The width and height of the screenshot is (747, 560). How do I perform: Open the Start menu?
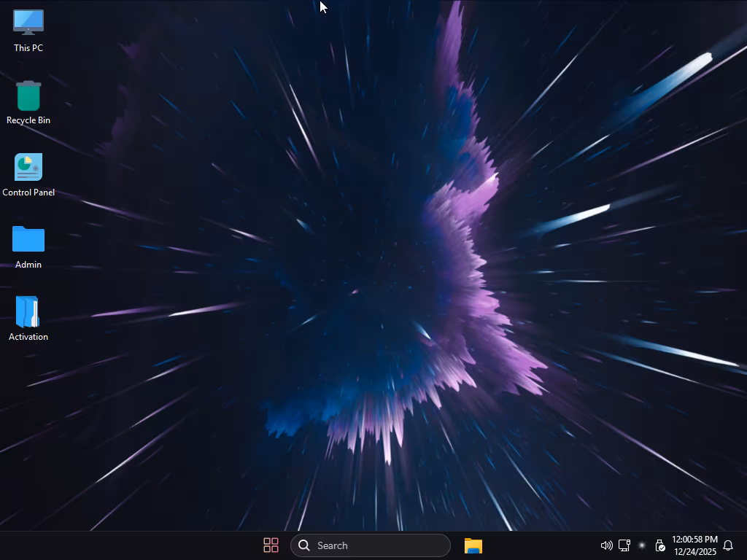click(271, 545)
